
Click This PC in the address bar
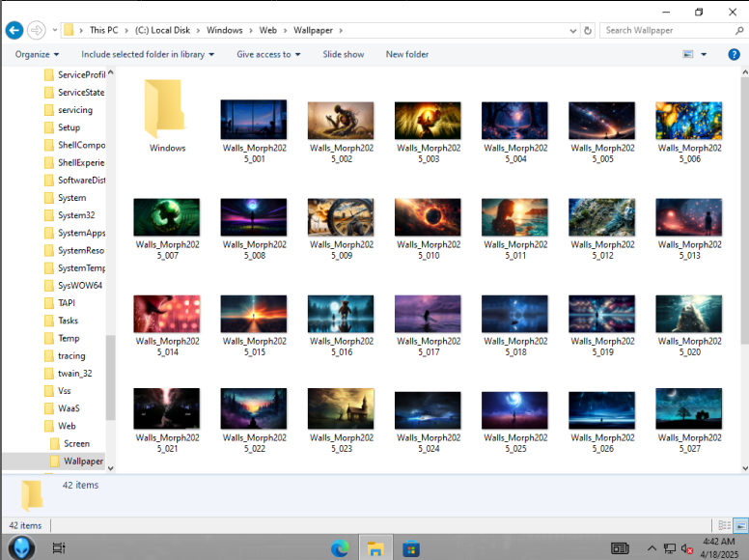pos(103,30)
